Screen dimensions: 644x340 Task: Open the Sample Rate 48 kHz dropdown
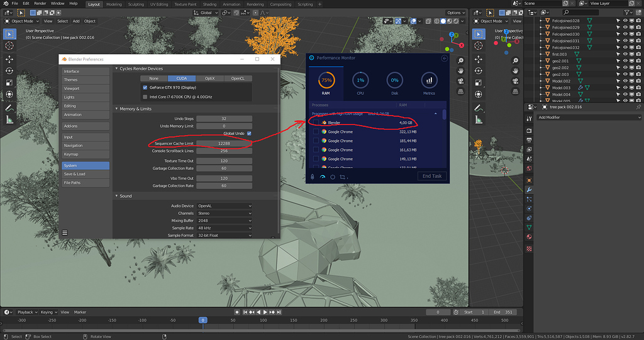click(225, 228)
